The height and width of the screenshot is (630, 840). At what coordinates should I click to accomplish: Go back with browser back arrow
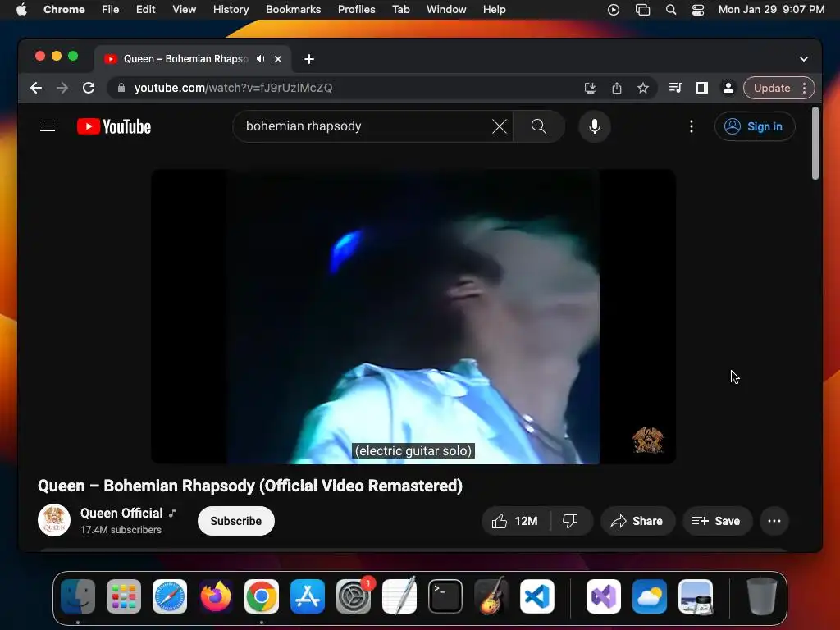(x=36, y=88)
